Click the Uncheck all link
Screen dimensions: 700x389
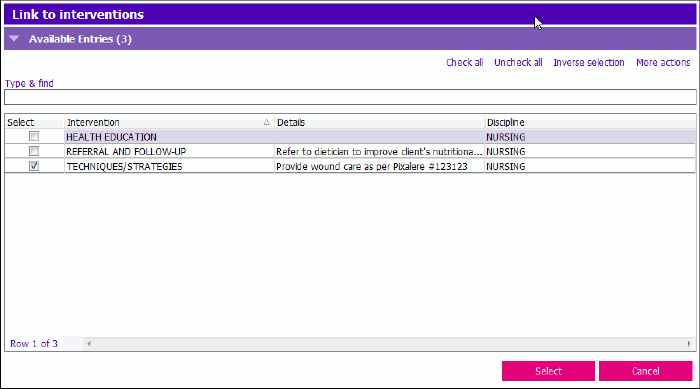[x=518, y=63]
